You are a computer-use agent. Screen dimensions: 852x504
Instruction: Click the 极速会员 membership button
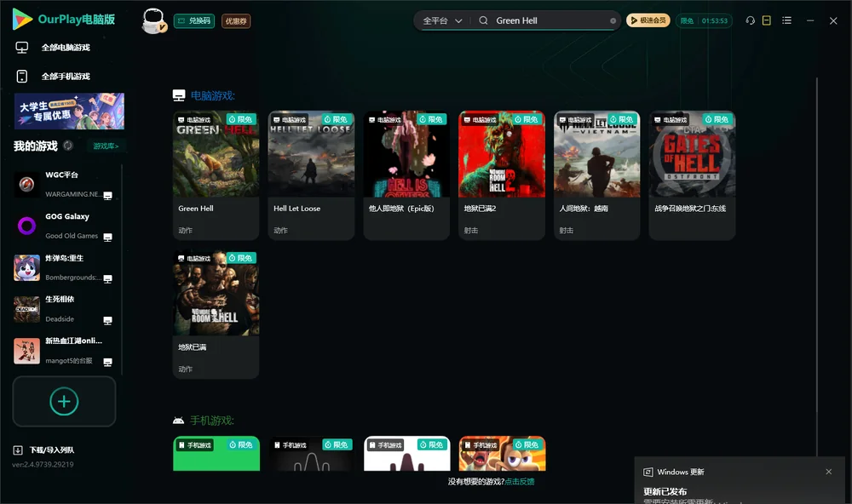[x=648, y=20]
